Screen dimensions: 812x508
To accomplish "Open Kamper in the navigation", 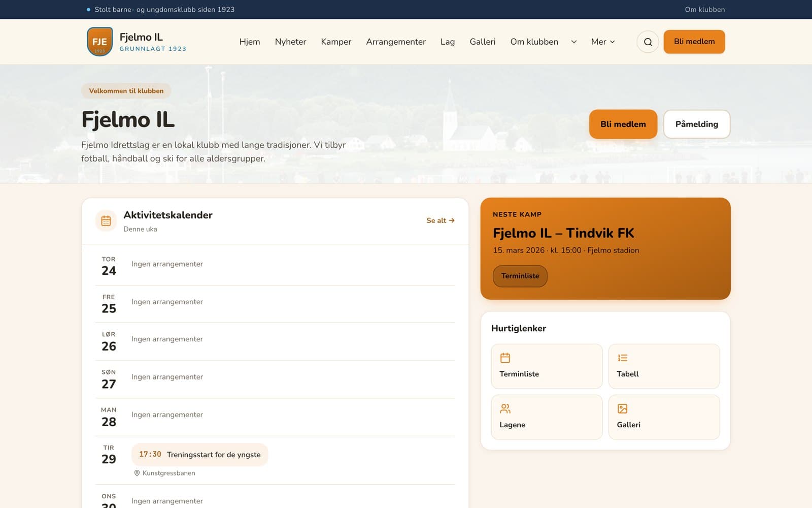I will pos(336,42).
